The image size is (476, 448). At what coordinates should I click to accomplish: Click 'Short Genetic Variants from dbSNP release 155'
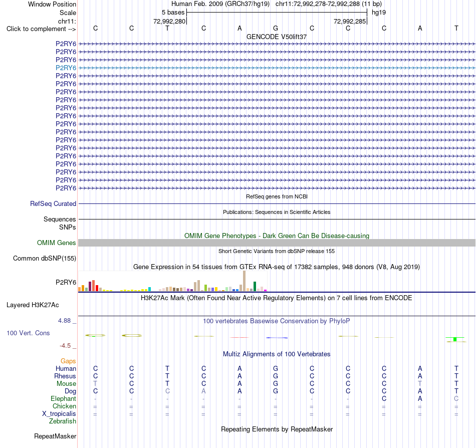277,251
